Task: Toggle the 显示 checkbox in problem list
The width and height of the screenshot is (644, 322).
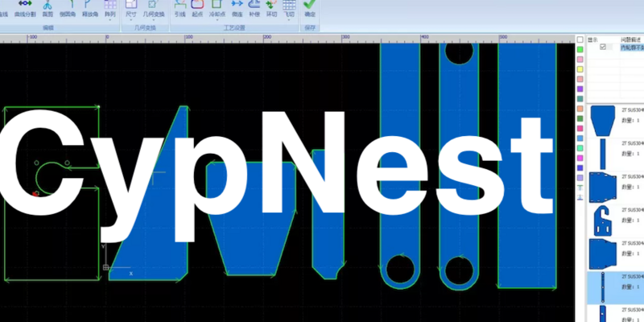Action: click(x=602, y=47)
